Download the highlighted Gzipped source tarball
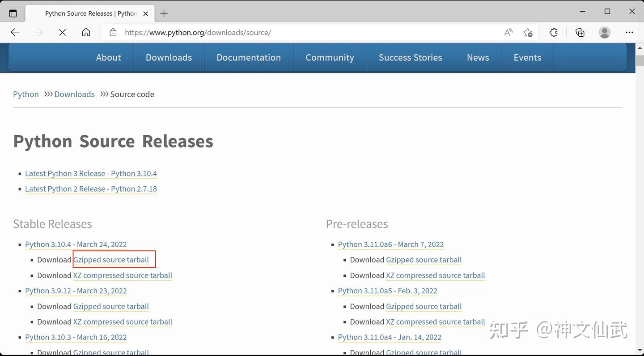The height and width of the screenshot is (356, 644). coord(111,260)
